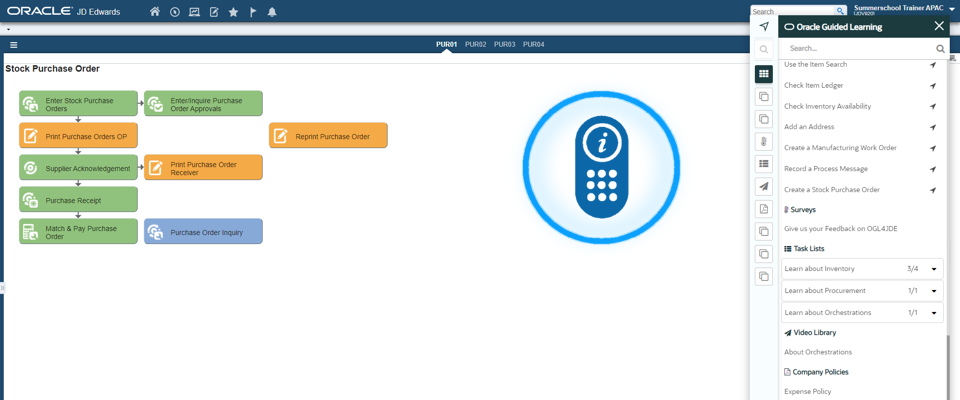Viewport: 960px width, 400px height.
Task: Open the Surveys thermometer icon in sidebar
Action: [x=763, y=142]
